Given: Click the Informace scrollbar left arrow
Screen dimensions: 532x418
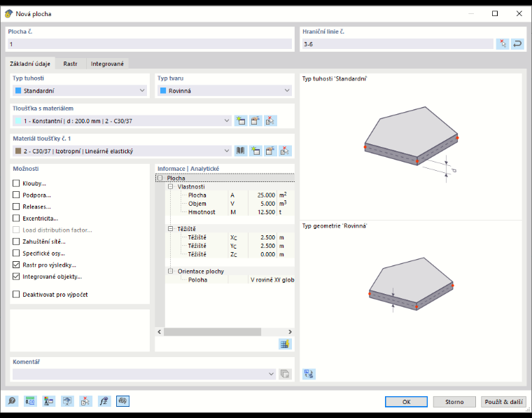Looking at the screenshot, I should pos(160,332).
